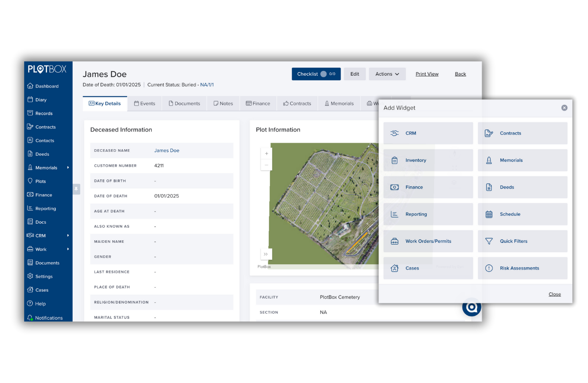The image size is (588, 383).
Task: Click the Plots map pin icon
Action: click(30, 181)
